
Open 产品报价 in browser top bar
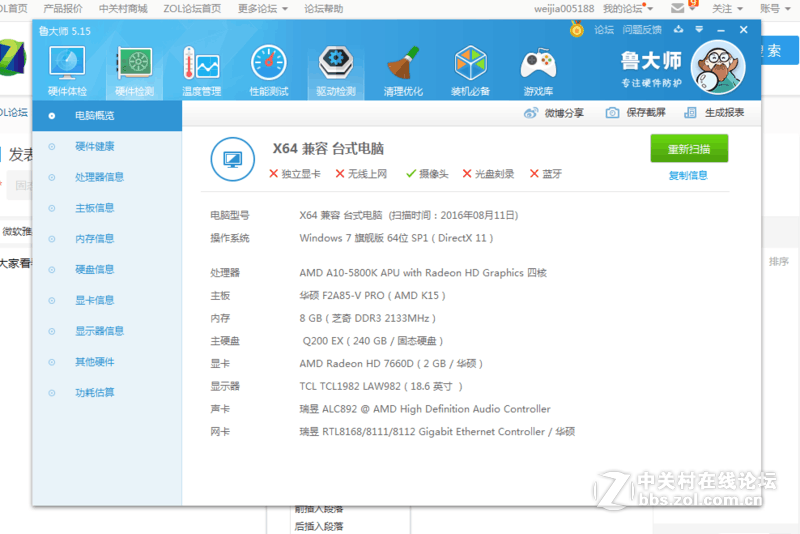tap(63, 9)
